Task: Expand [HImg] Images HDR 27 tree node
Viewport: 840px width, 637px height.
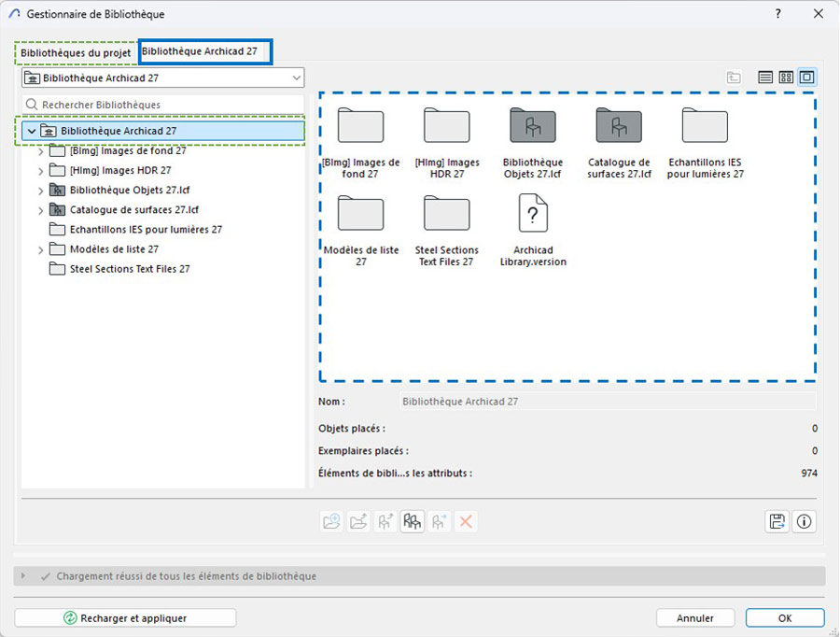Action: [x=41, y=171]
